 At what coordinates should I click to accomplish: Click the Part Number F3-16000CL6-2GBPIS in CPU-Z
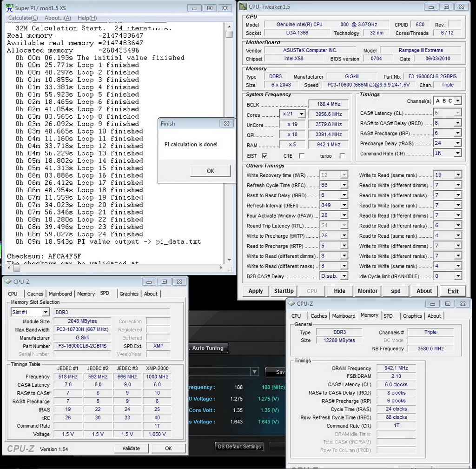(82, 346)
